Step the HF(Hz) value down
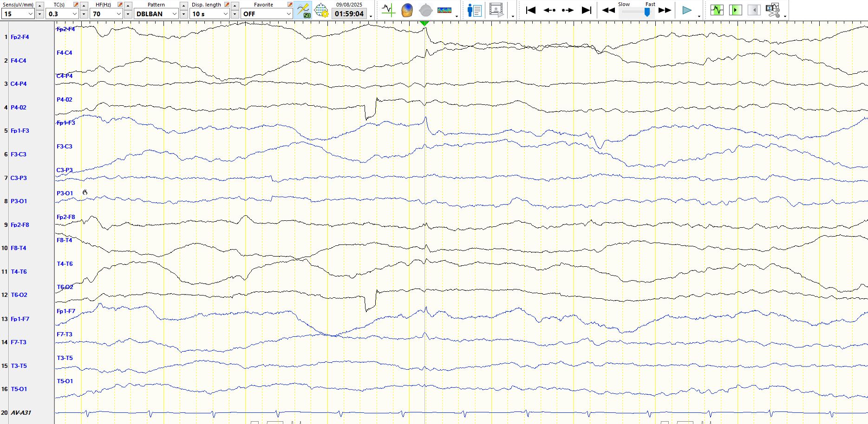The width and height of the screenshot is (868, 424). pos(128,14)
